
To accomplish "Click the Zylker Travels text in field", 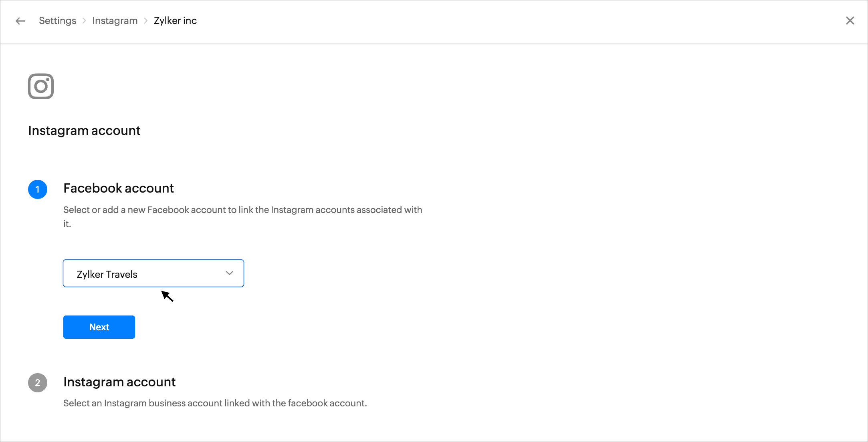I will pos(107,274).
